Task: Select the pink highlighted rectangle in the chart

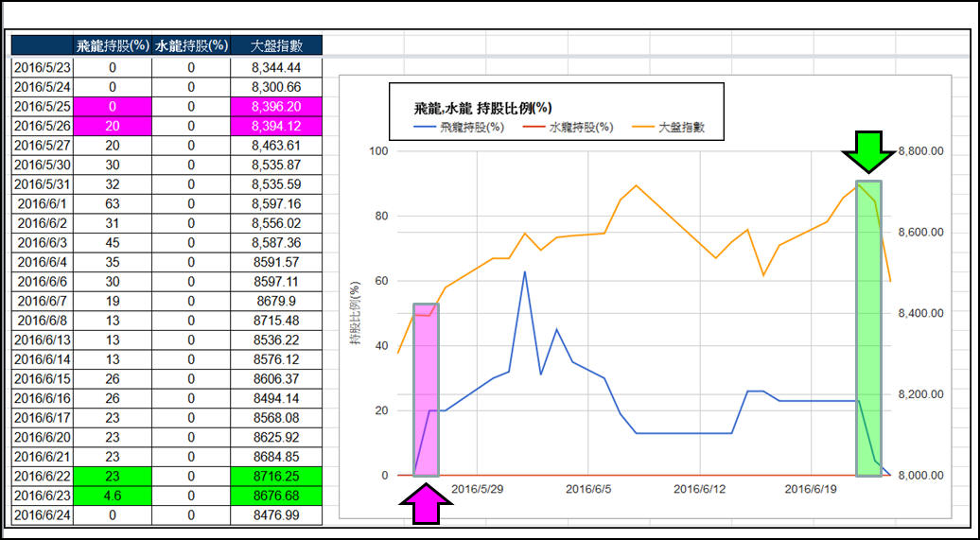Action: [x=426, y=389]
